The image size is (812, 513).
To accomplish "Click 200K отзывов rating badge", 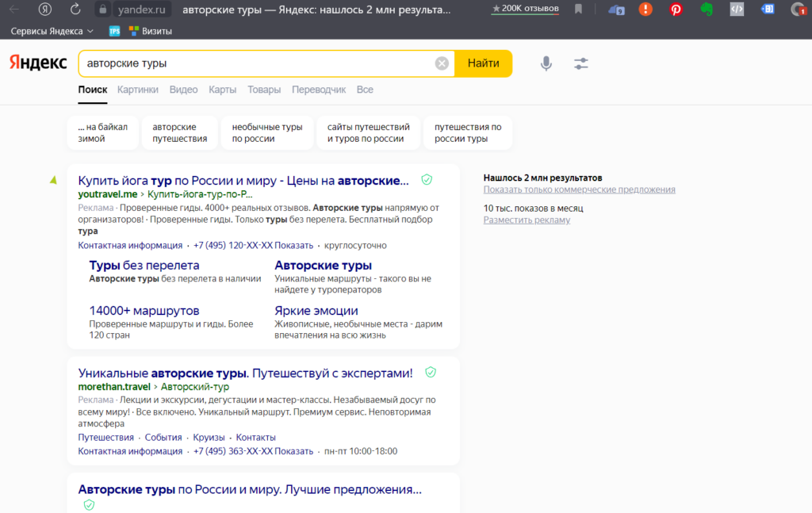I will pyautogui.click(x=525, y=8).
